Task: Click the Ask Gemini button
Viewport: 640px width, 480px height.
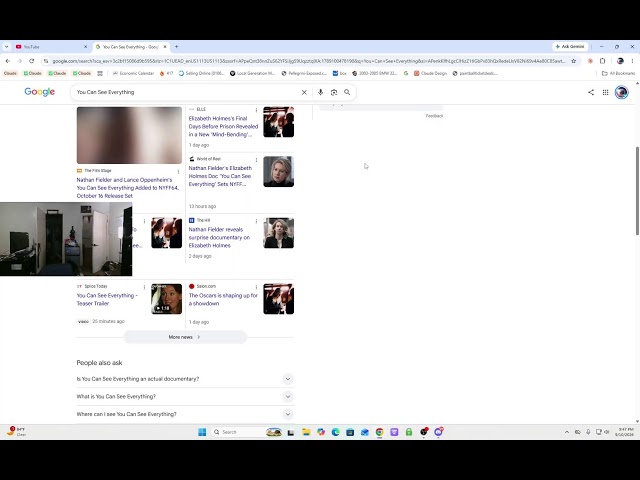Action: (x=570, y=47)
